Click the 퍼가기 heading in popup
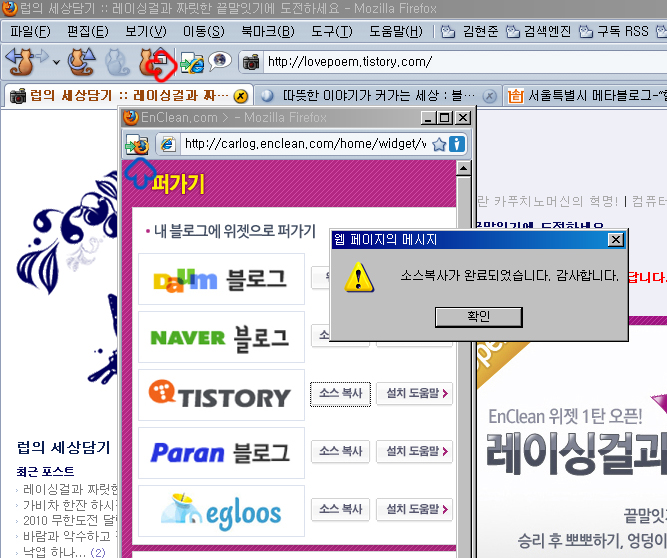The height and width of the screenshot is (558, 667). (178, 184)
